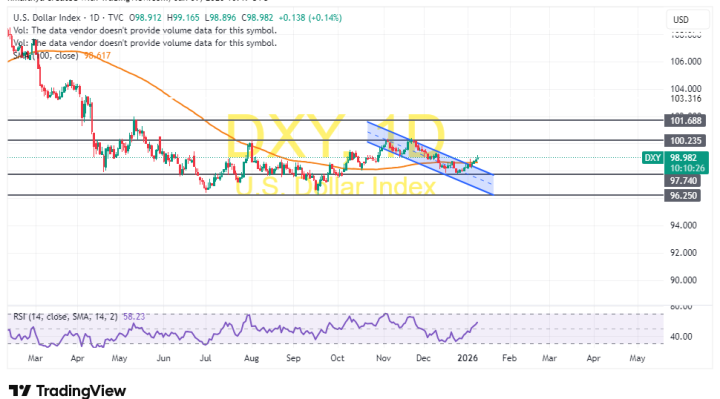The image size is (720, 399).
Task: Click the TradingView logo at the bottom
Action: tap(67, 391)
